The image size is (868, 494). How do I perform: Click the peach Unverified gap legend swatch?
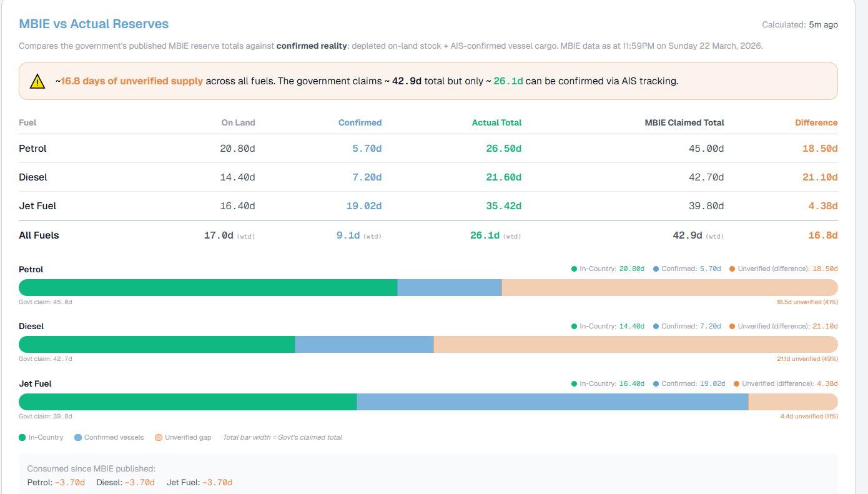[x=159, y=438]
